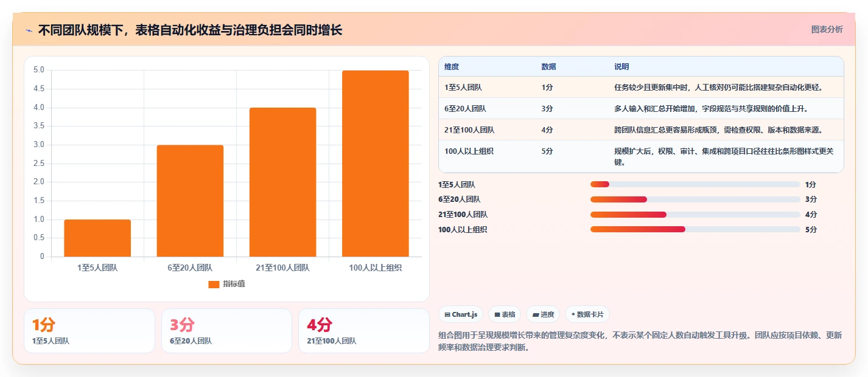Viewport: 868px width, 377px height.
Task: Click the 21至100人团队 progress bar
Action: click(695, 215)
